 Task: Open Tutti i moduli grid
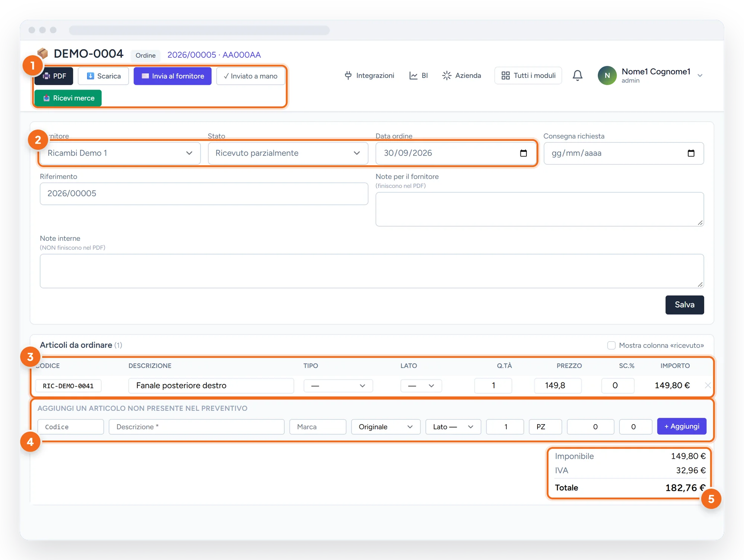point(528,76)
